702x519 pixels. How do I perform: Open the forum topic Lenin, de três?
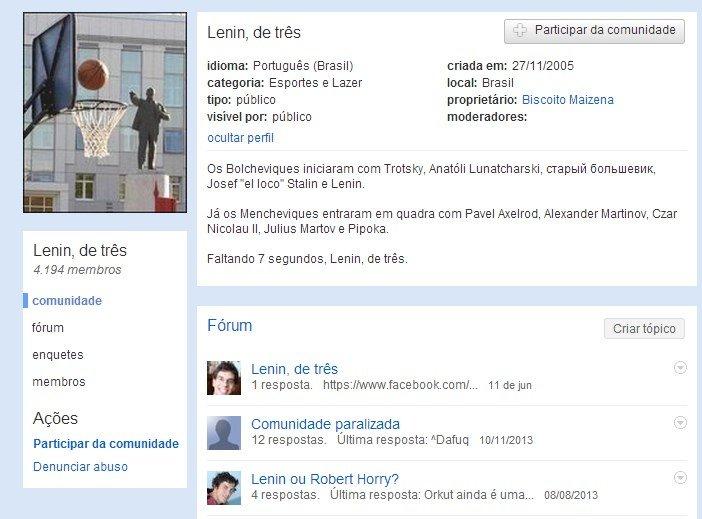point(294,369)
